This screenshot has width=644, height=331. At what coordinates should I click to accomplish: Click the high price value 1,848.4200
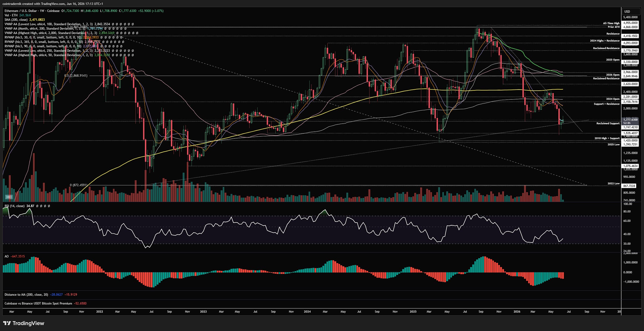pyautogui.click(x=91, y=11)
